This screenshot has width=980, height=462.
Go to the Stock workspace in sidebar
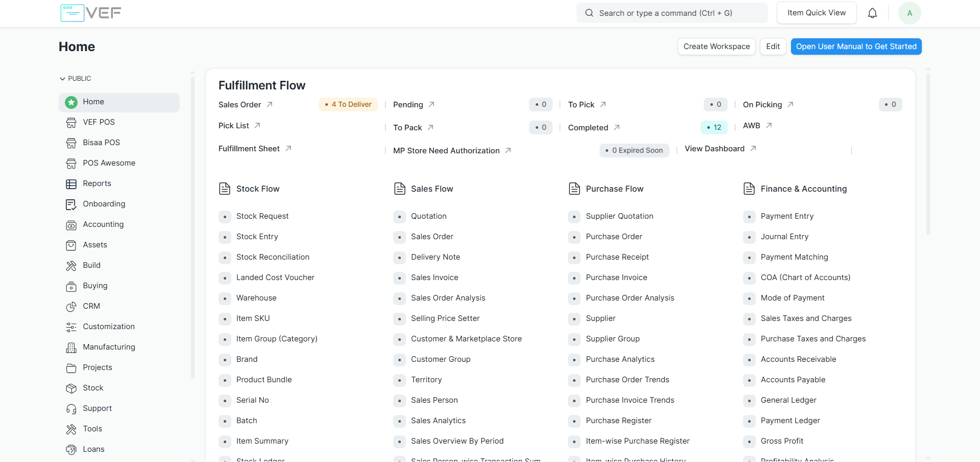93,388
